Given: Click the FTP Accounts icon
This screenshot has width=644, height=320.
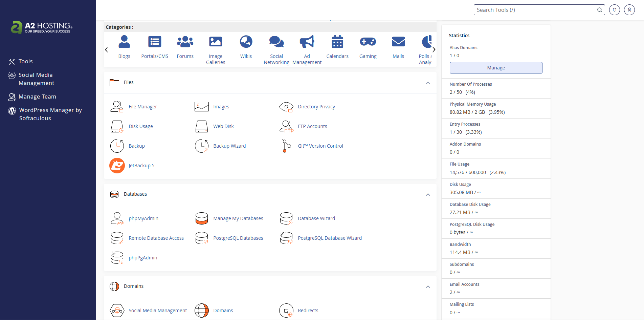Looking at the screenshot, I should 286,126.
